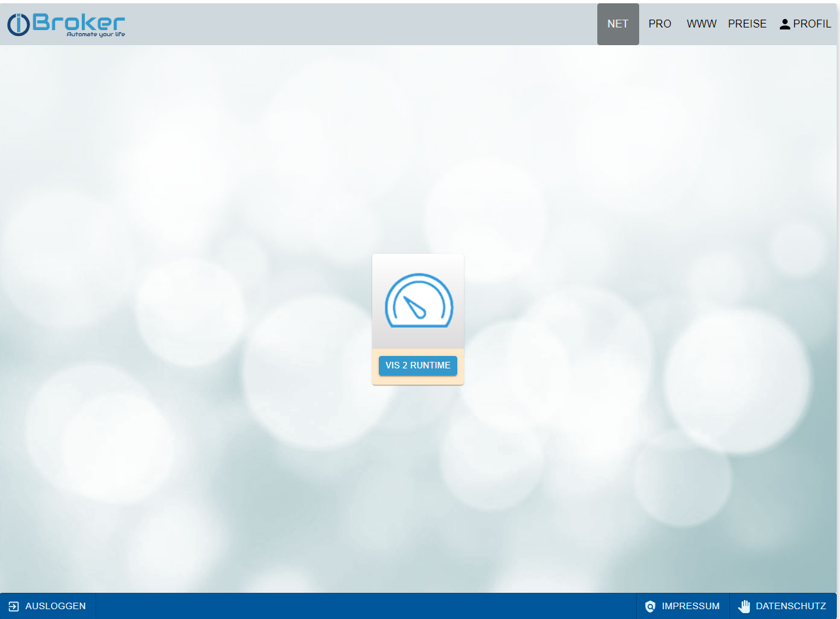Click the Impressum shield icon

pyautogui.click(x=650, y=607)
